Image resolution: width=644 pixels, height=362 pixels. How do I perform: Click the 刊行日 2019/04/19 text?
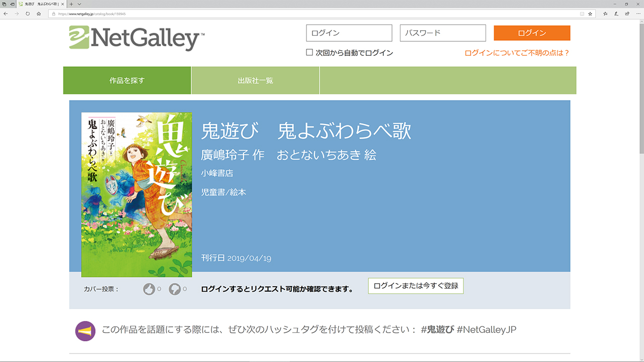(x=236, y=258)
